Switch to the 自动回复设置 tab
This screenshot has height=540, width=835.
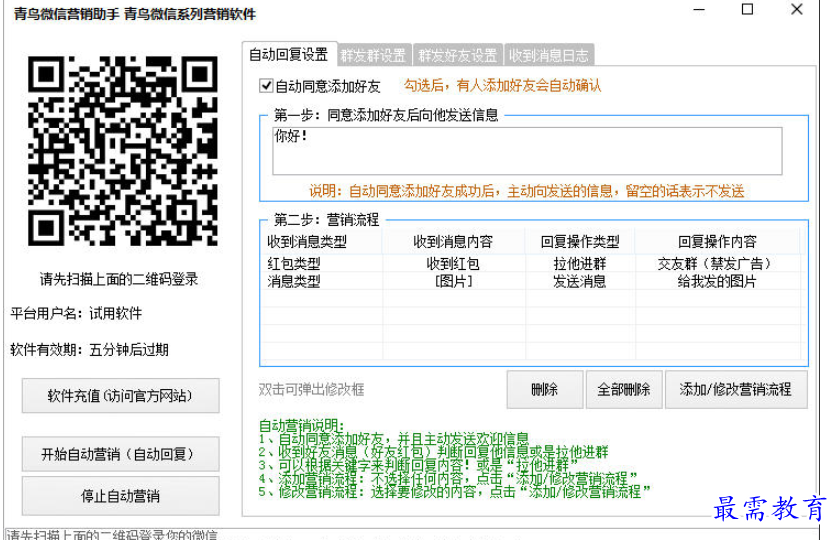[289, 55]
